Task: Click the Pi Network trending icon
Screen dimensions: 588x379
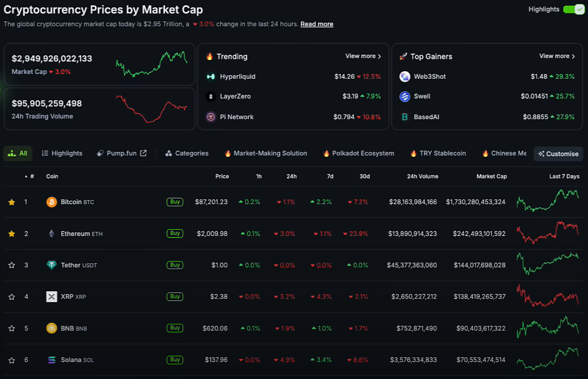Action: [x=210, y=117]
